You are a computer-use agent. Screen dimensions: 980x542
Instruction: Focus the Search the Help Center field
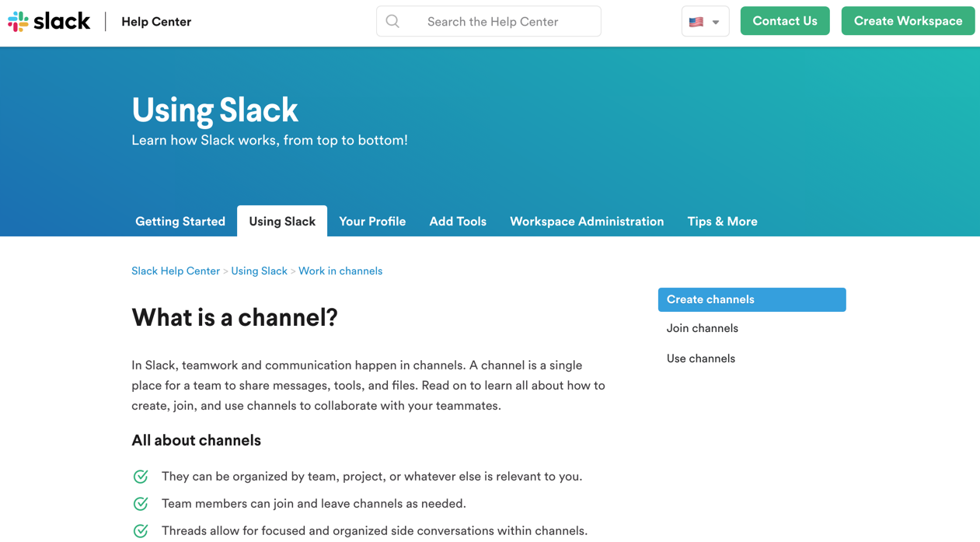pyautogui.click(x=489, y=22)
